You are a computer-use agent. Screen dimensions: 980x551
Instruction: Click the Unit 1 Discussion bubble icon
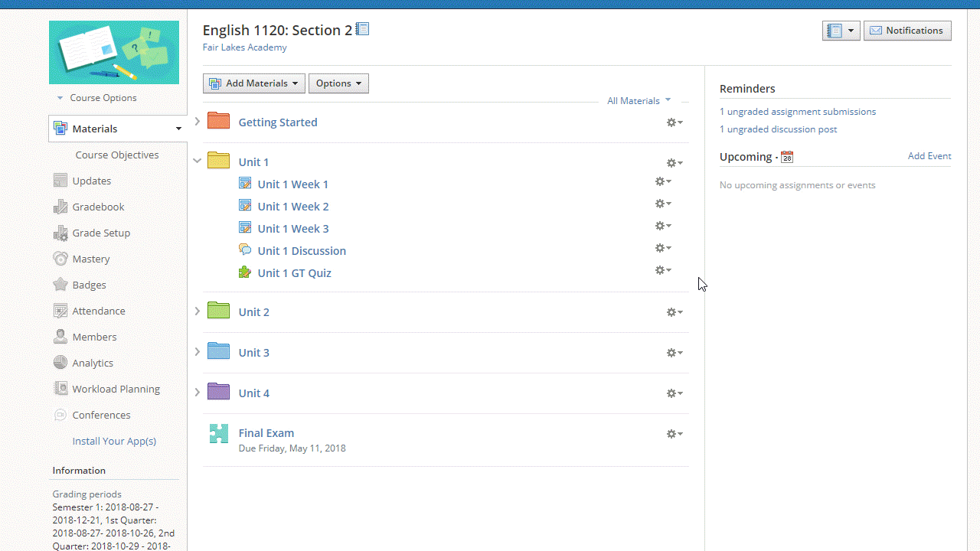tap(245, 250)
